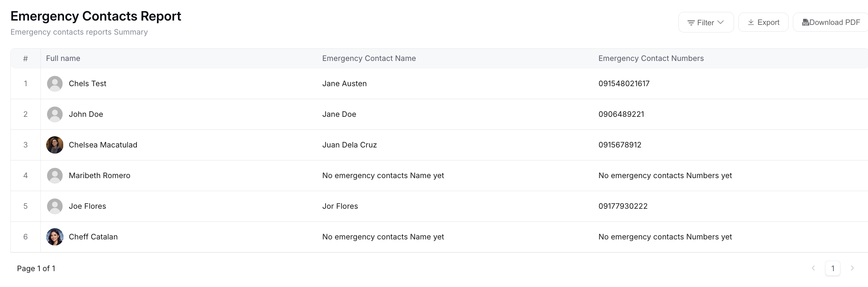
Task: Click Chelsea Macatulad's profile photo
Action: [55, 145]
